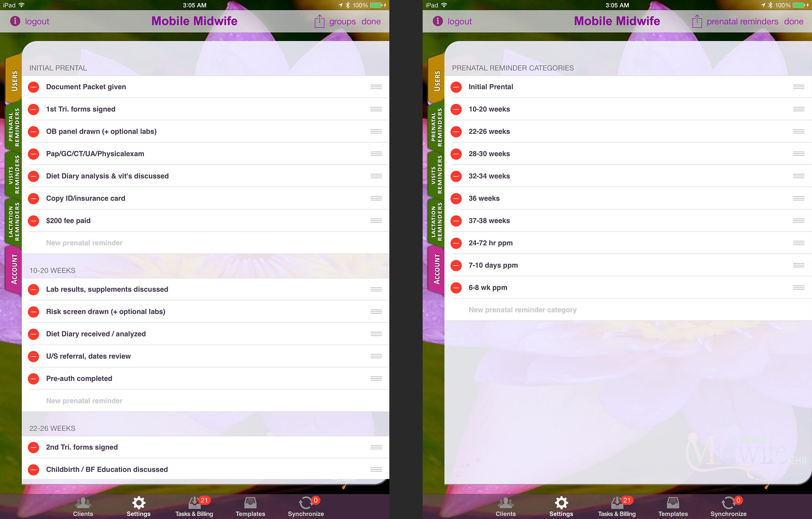Select '37-38 weeks' category text
This screenshot has width=812, height=519.
click(489, 220)
